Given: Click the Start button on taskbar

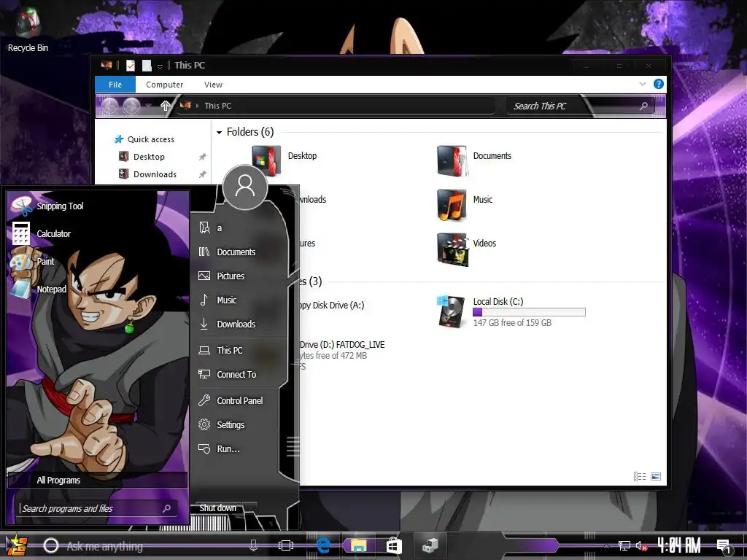Looking at the screenshot, I should point(17,545).
